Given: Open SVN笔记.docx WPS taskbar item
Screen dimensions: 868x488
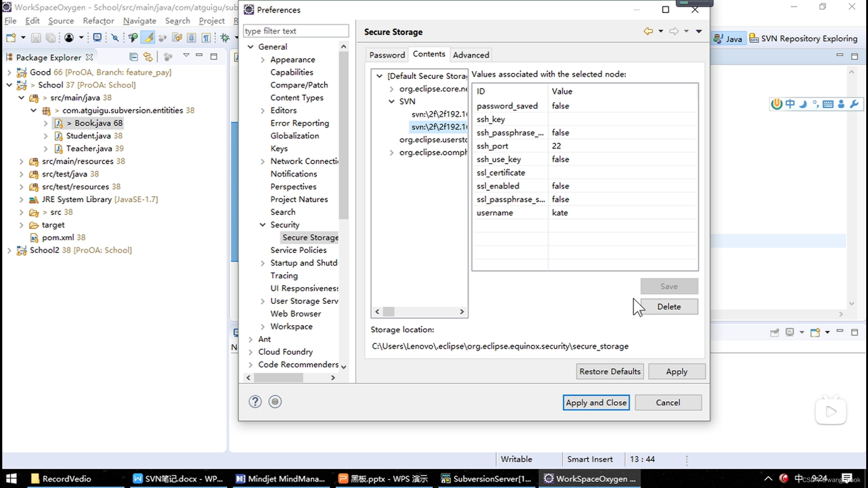Looking at the screenshot, I should pyautogui.click(x=178, y=479).
